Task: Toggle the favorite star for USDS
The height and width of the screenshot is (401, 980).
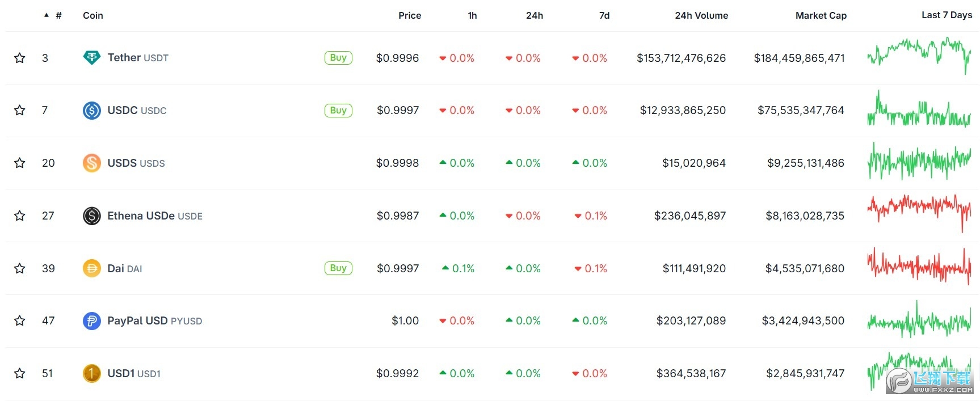Action: [x=20, y=163]
